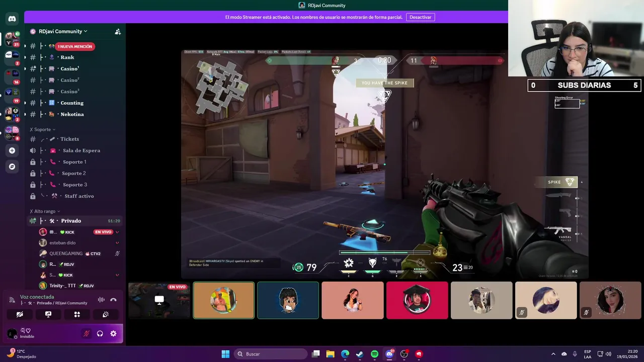
Task: Collapse the Soporte category
Action: click(x=43, y=130)
